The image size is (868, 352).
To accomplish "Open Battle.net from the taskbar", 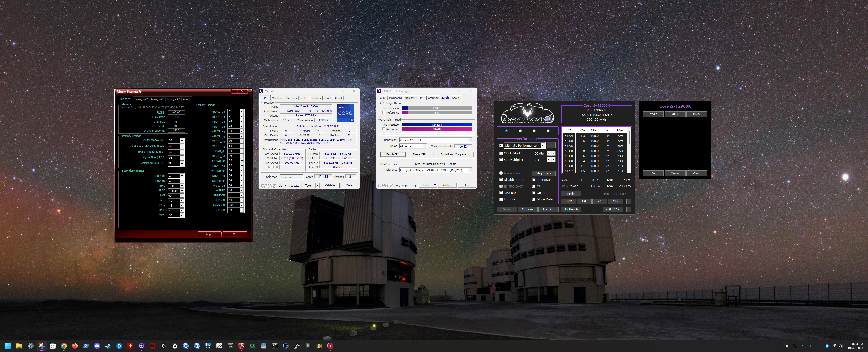I will coord(119,346).
